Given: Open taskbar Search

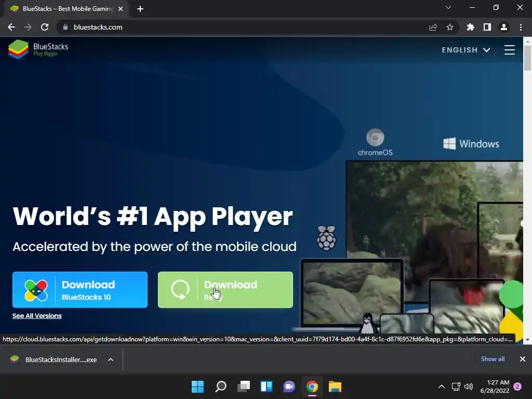Looking at the screenshot, I should pos(220,387).
